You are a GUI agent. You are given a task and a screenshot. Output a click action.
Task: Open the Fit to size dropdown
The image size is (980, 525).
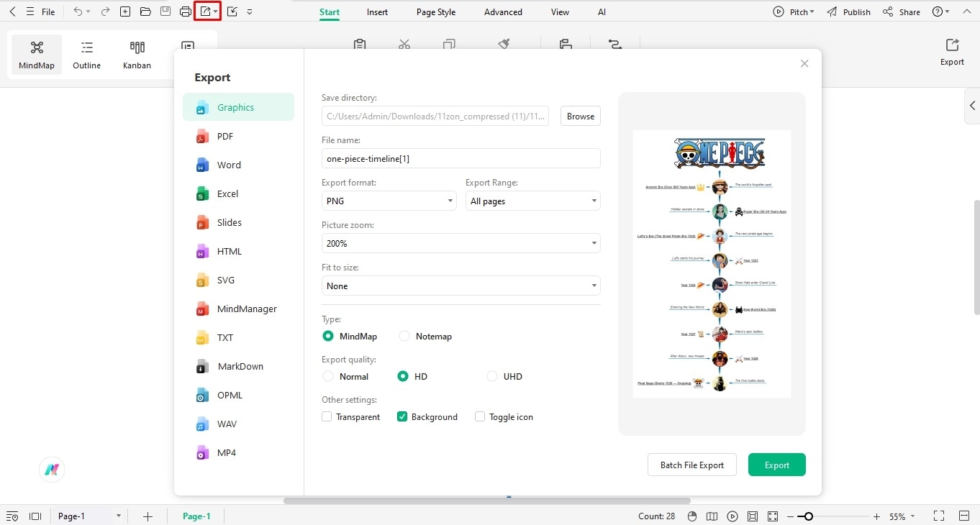pos(460,286)
